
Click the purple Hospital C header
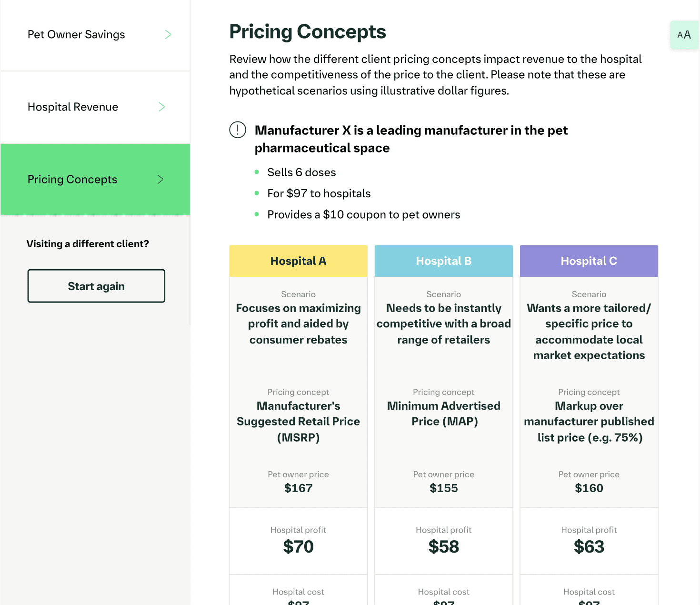589,261
